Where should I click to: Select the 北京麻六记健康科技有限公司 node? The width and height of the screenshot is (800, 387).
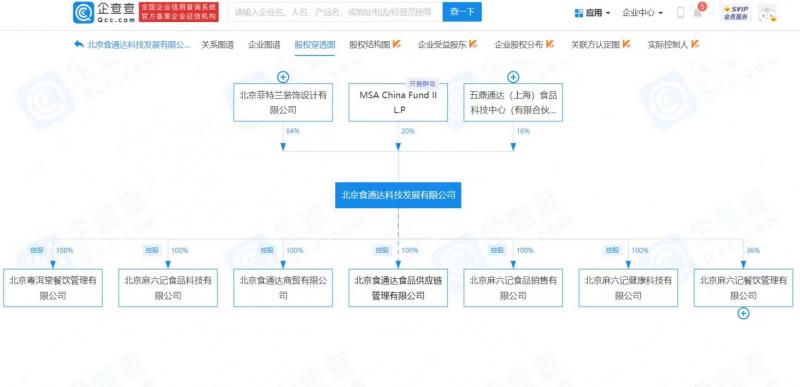click(x=628, y=288)
